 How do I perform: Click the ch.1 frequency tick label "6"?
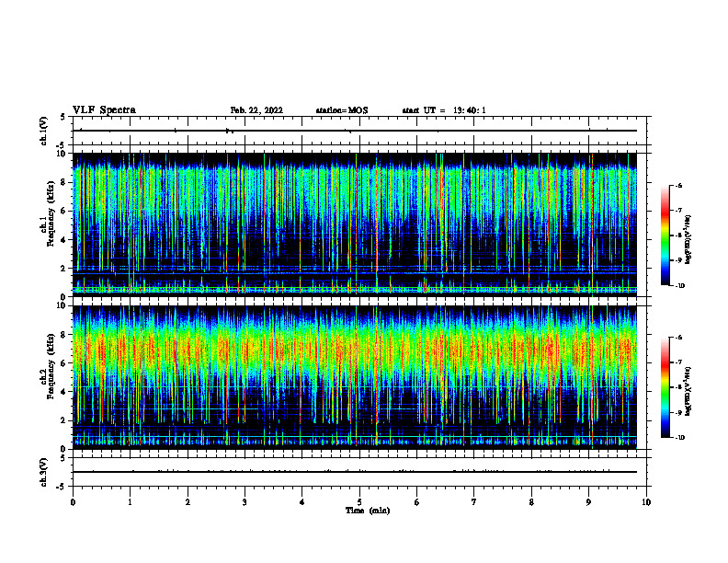pyautogui.click(x=63, y=211)
